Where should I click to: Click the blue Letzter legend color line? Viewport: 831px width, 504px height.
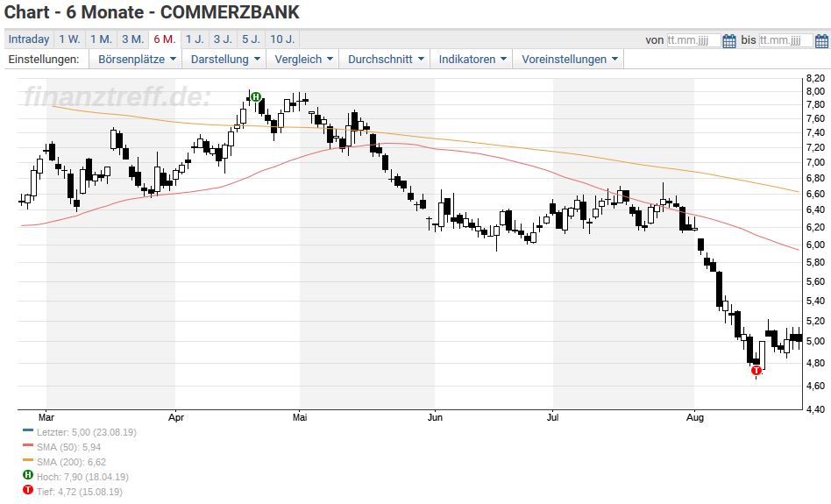(28, 431)
